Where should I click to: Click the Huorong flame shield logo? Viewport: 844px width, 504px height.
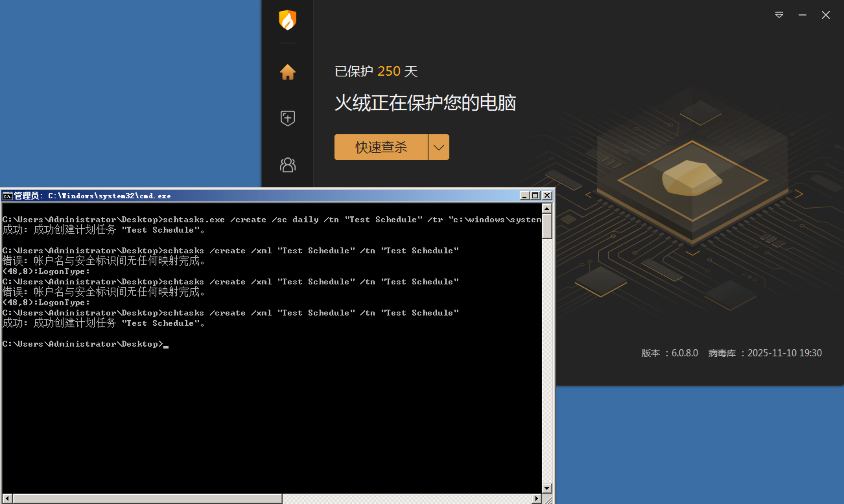pos(287,20)
